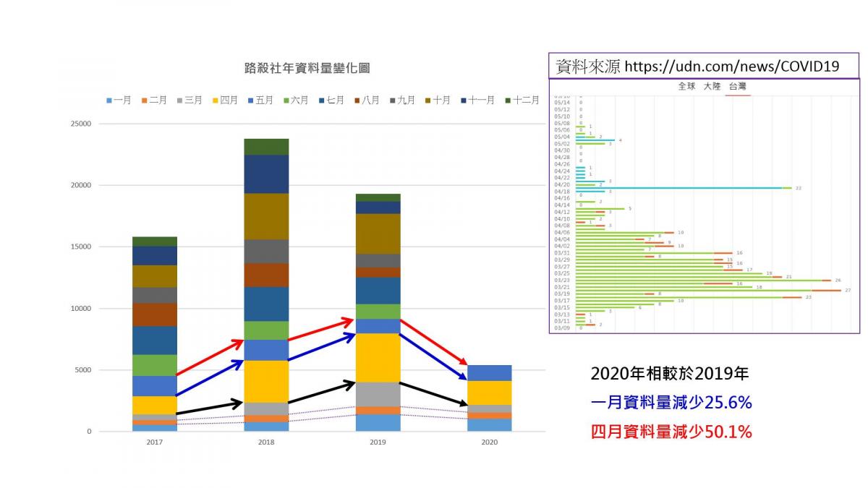Switch to the 全球 tab

(687, 86)
